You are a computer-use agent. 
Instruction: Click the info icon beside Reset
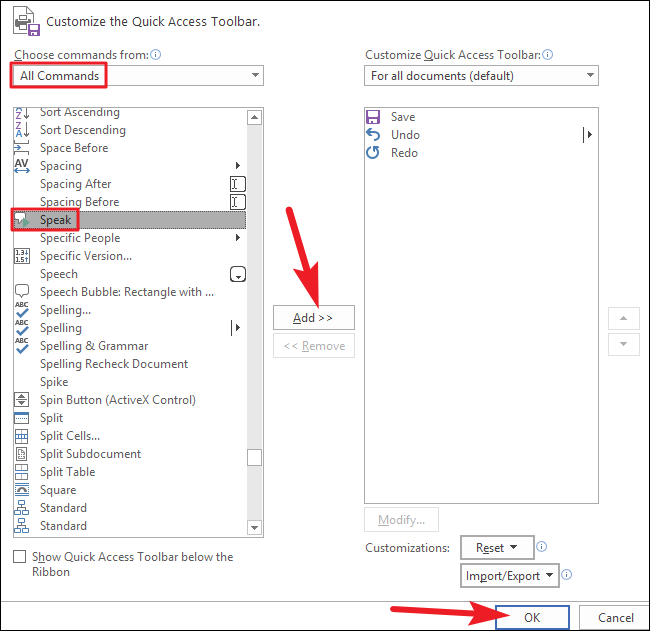tap(541, 546)
